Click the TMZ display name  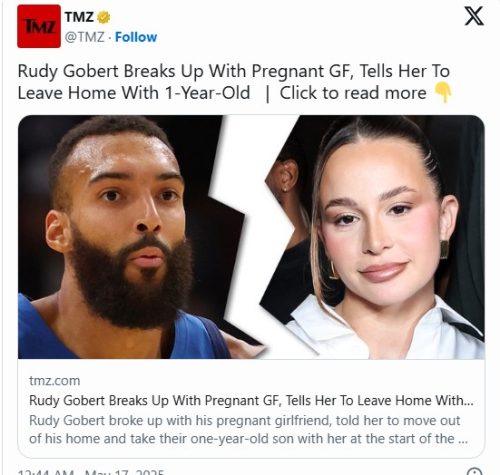point(79,17)
